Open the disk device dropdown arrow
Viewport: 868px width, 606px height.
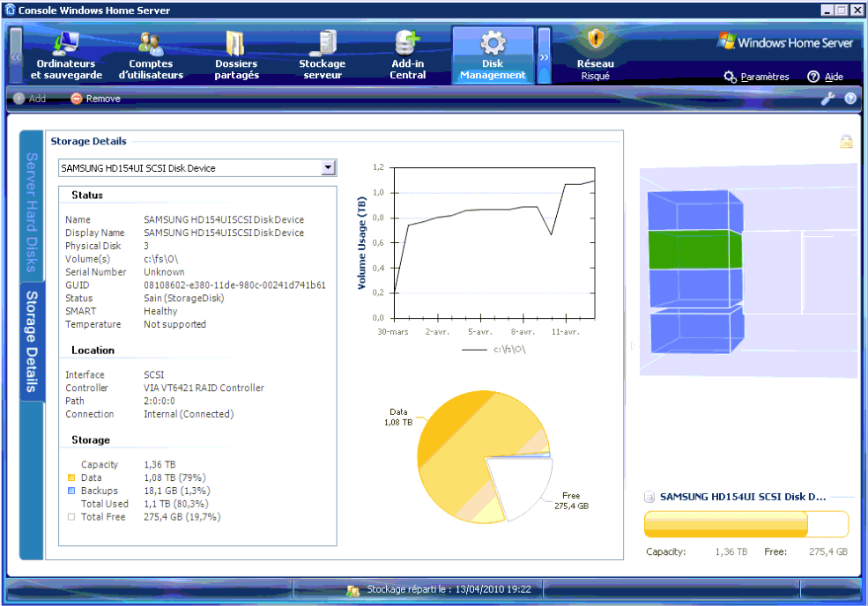click(x=329, y=167)
